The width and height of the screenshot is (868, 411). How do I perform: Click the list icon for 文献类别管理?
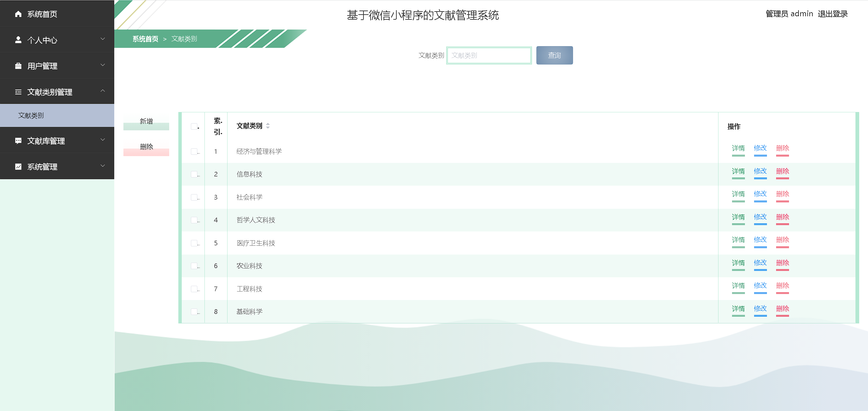pos(18,92)
